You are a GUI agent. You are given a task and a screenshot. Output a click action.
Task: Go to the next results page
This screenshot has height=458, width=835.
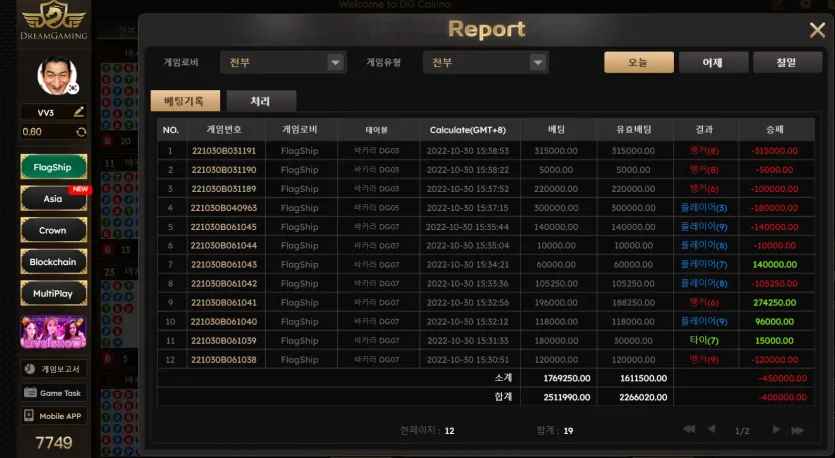pos(776,429)
